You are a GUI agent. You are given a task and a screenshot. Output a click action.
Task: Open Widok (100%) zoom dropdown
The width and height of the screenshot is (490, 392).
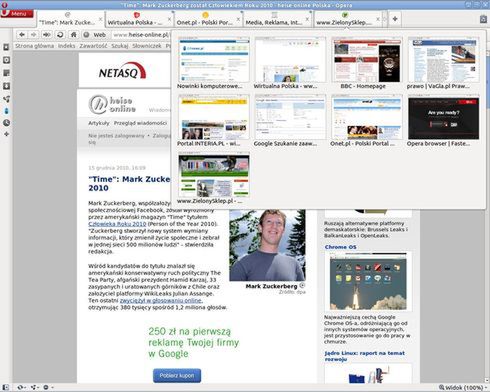462,387
